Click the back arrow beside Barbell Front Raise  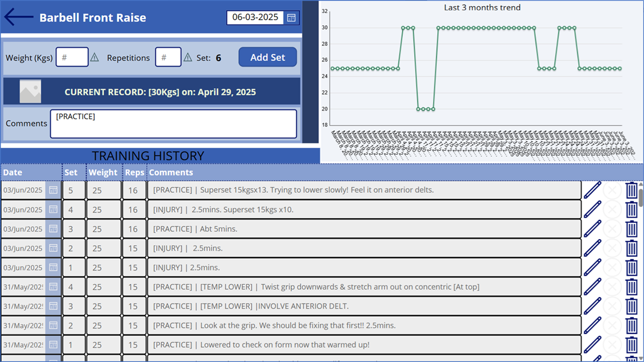tap(19, 17)
